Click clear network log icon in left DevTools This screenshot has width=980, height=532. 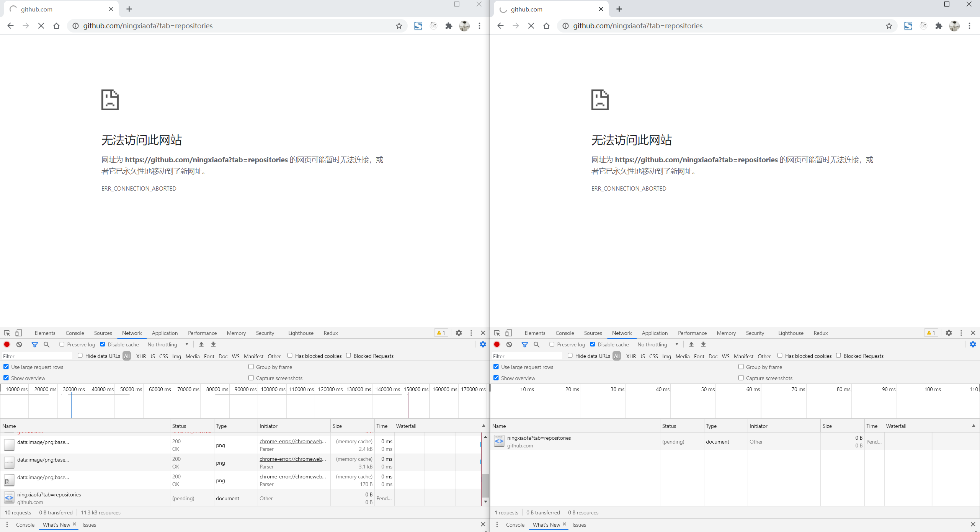pyautogui.click(x=19, y=344)
